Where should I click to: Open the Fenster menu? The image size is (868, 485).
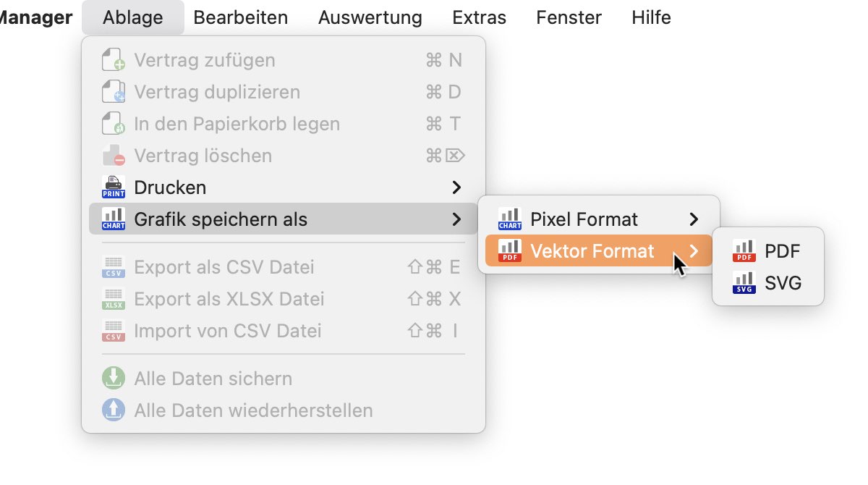(569, 17)
